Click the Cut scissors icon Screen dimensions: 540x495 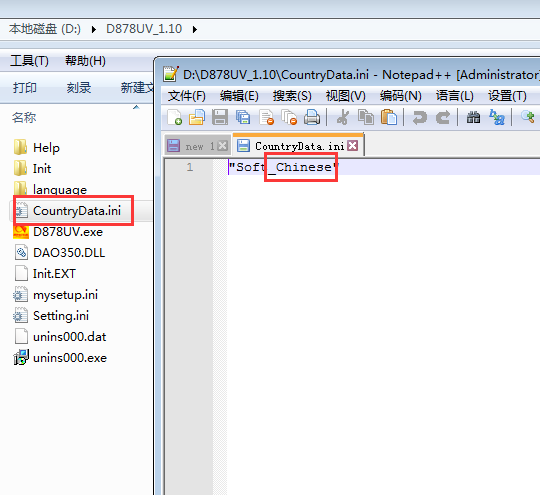point(343,117)
